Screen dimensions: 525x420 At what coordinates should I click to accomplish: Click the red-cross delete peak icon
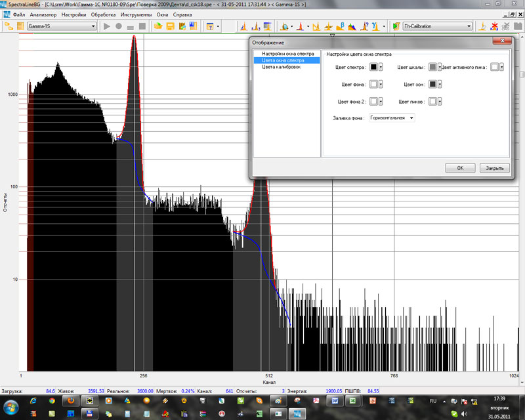pyautogui.click(x=493, y=26)
